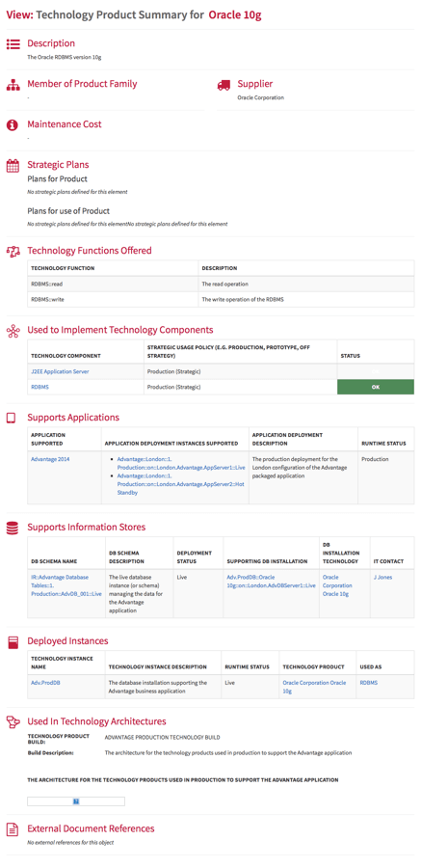Open the Advantage 2014 application link
421x868 pixels.
click(x=50, y=459)
